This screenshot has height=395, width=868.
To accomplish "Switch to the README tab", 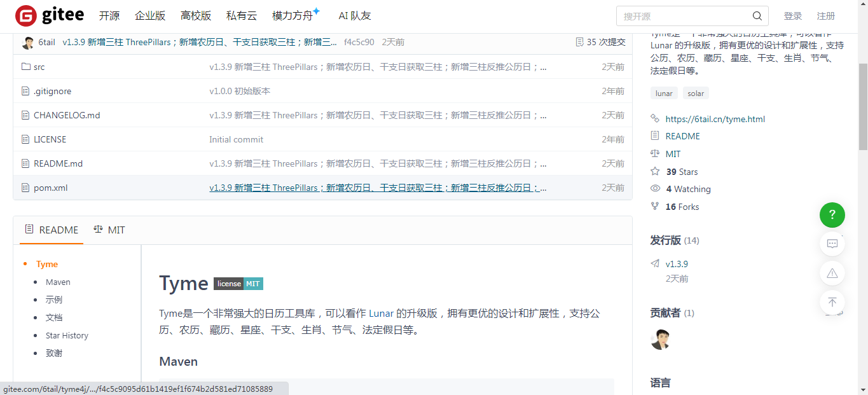I will pyautogui.click(x=52, y=230).
